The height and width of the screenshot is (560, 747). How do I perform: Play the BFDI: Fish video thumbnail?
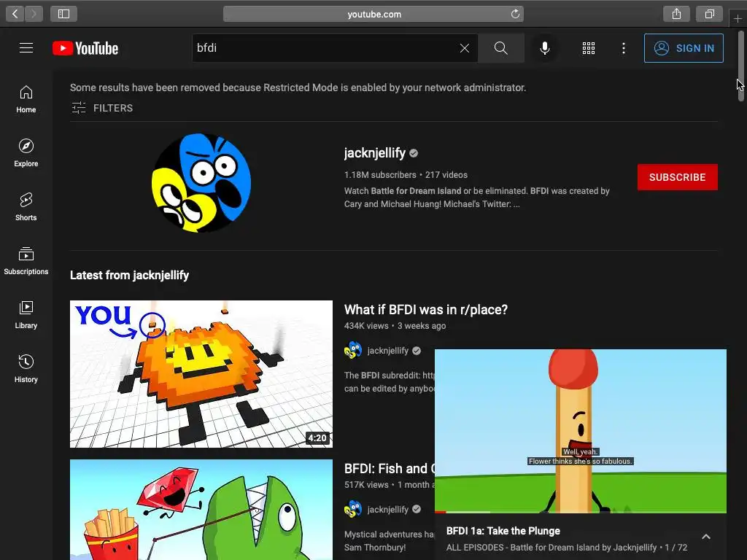coord(201,510)
